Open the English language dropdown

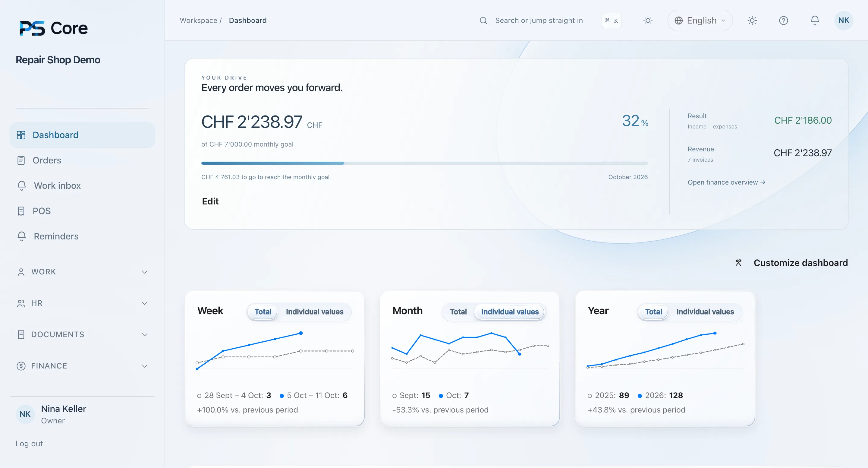click(x=700, y=21)
